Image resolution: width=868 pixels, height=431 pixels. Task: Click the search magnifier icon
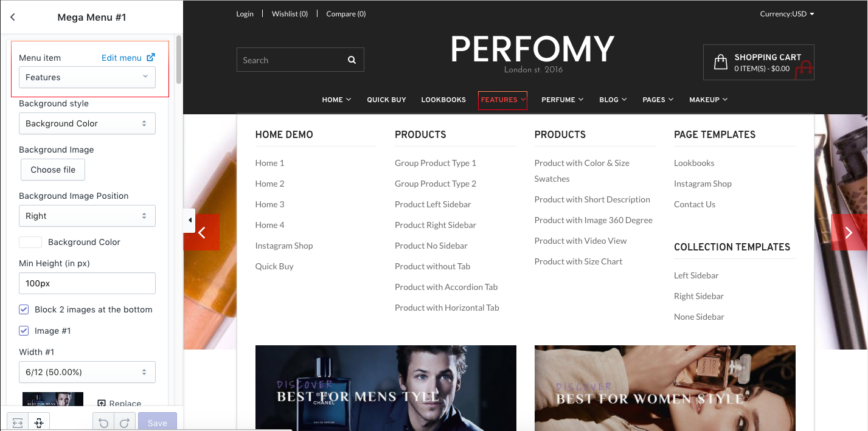(x=352, y=60)
